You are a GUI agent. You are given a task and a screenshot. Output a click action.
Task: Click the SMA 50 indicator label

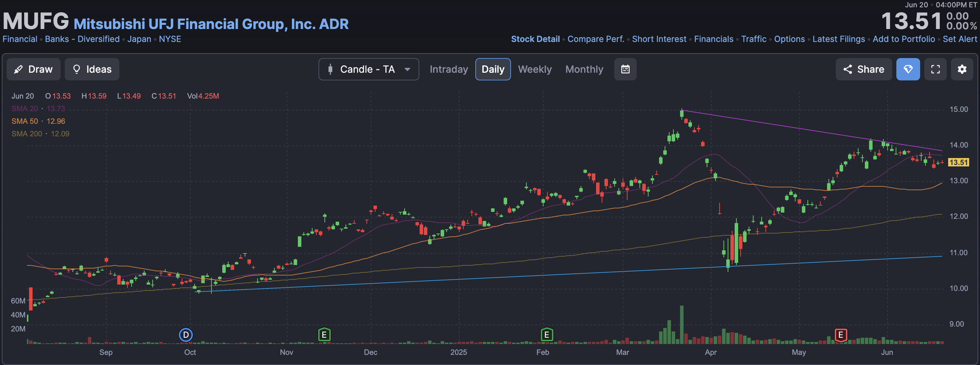coord(25,121)
